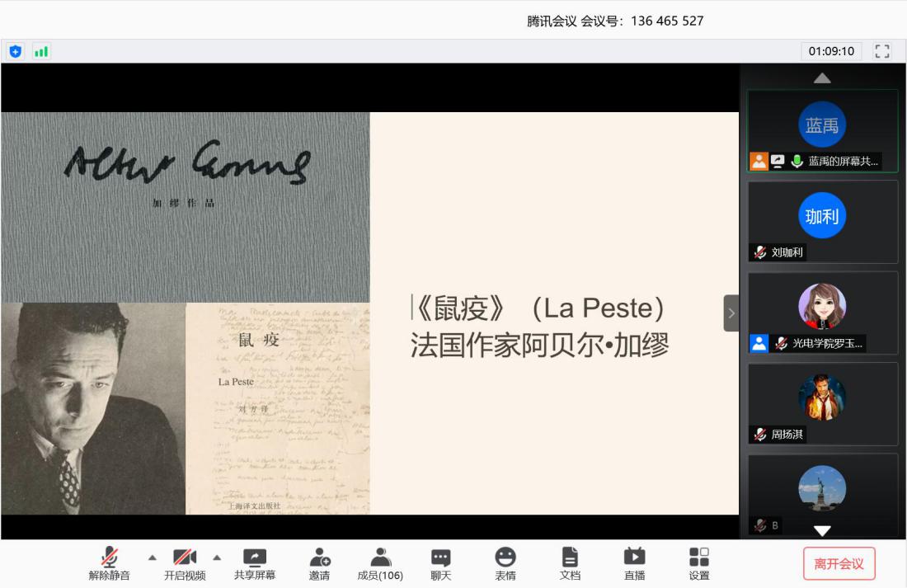Click the green active microphone icon on 蓝禹's tile
This screenshot has height=588, width=907.
coord(797,161)
